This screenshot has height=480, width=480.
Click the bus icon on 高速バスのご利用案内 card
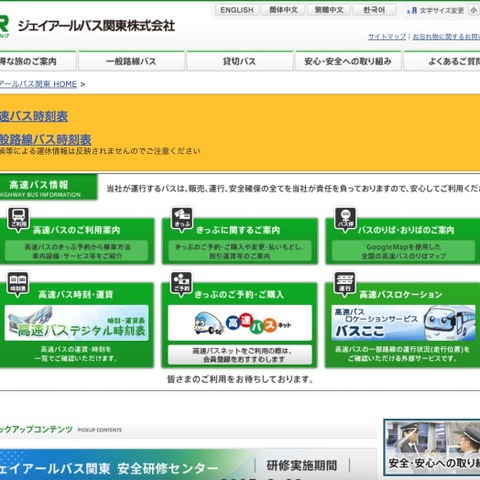click(x=18, y=219)
